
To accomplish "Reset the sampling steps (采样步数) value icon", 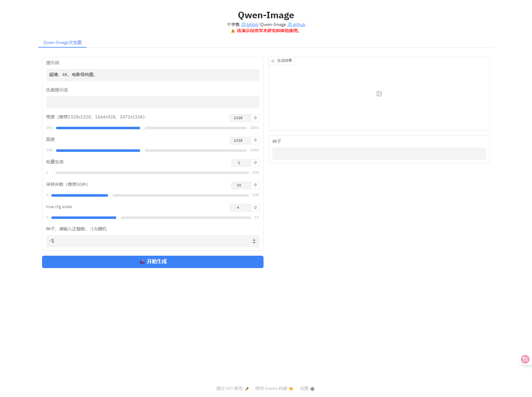I will (x=255, y=185).
